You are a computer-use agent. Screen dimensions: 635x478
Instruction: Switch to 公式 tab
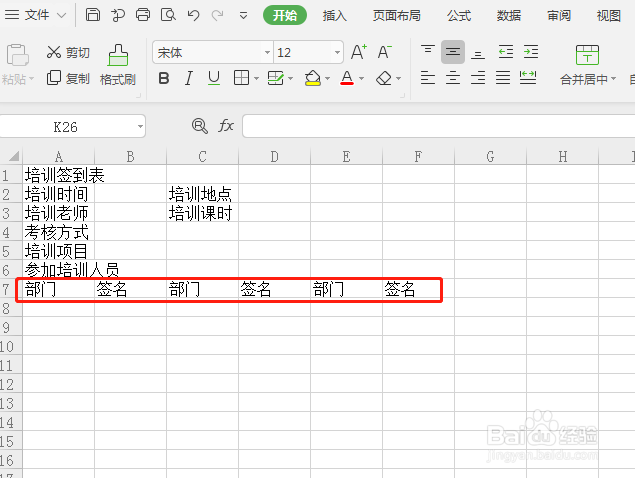(459, 15)
